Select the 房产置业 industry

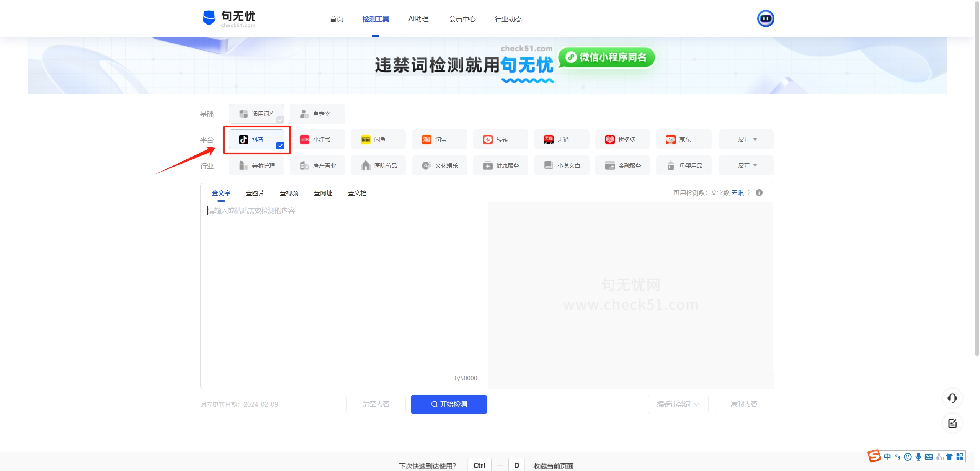point(317,165)
